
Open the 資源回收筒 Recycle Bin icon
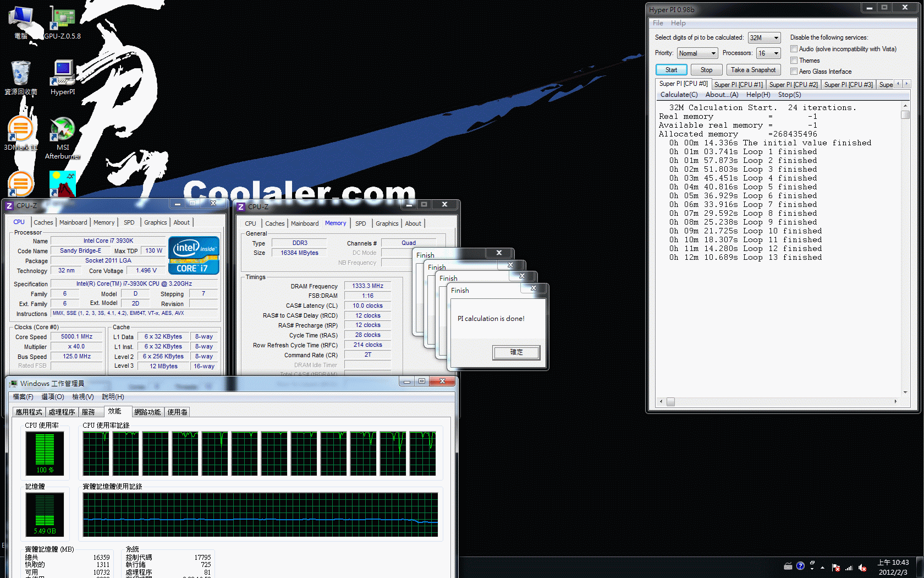[21, 77]
